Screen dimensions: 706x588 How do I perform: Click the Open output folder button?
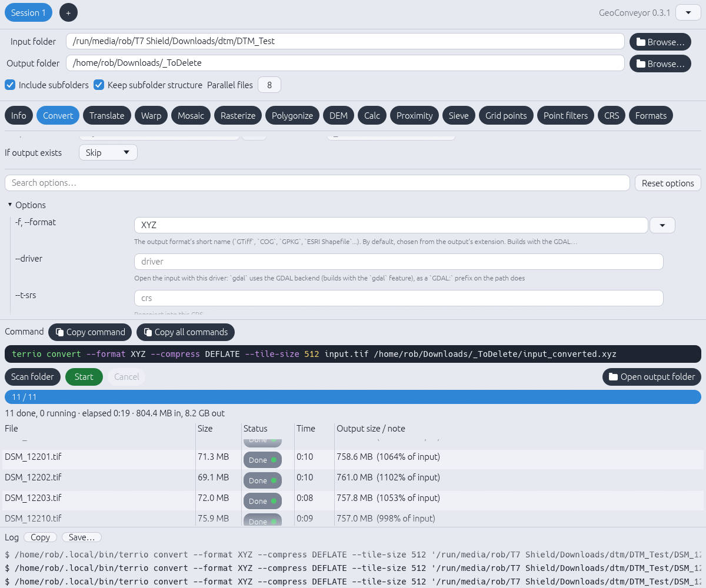pos(652,377)
